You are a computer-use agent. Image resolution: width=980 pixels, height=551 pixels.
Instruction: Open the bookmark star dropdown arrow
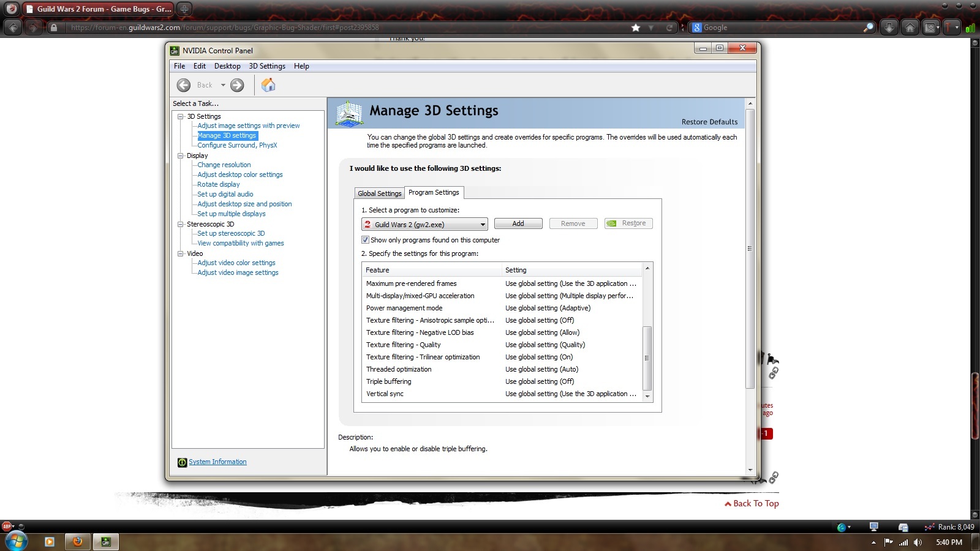[x=651, y=28]
